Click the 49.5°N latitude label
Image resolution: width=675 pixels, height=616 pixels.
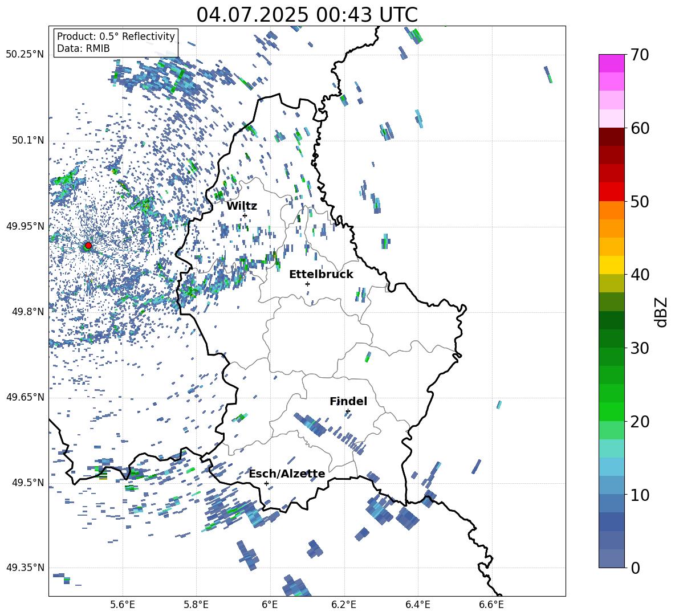[x=28, y=483]
